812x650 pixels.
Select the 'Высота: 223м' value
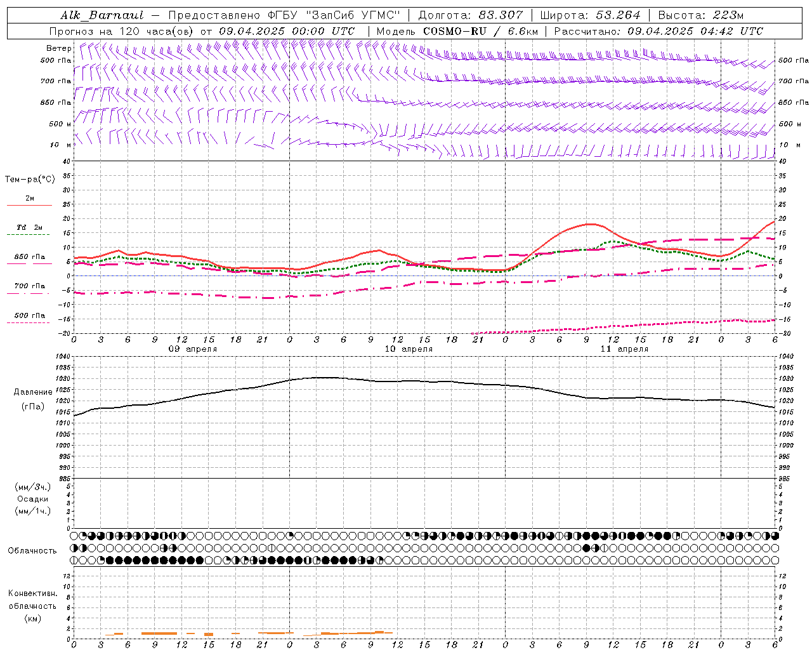tap(700, 15)
